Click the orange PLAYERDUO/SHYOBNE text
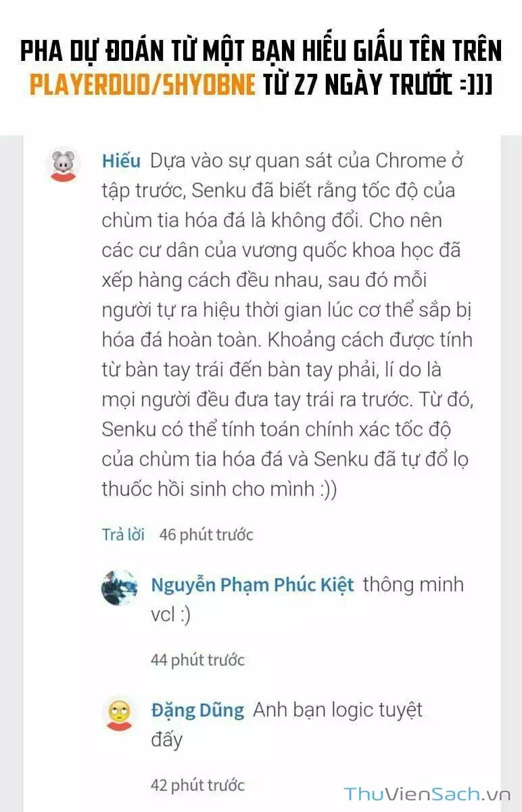Viewport: 522px width, 812px height. tap(143, 85)
